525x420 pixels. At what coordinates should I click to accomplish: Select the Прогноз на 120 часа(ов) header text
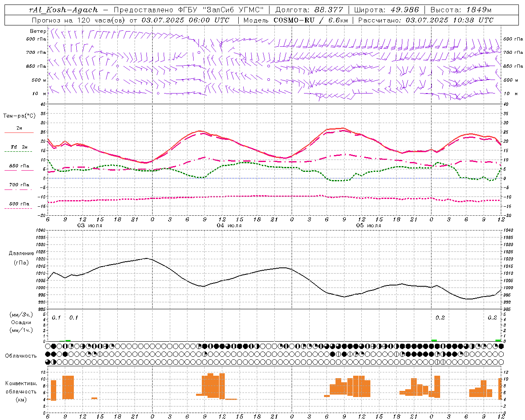click(79, 20)
